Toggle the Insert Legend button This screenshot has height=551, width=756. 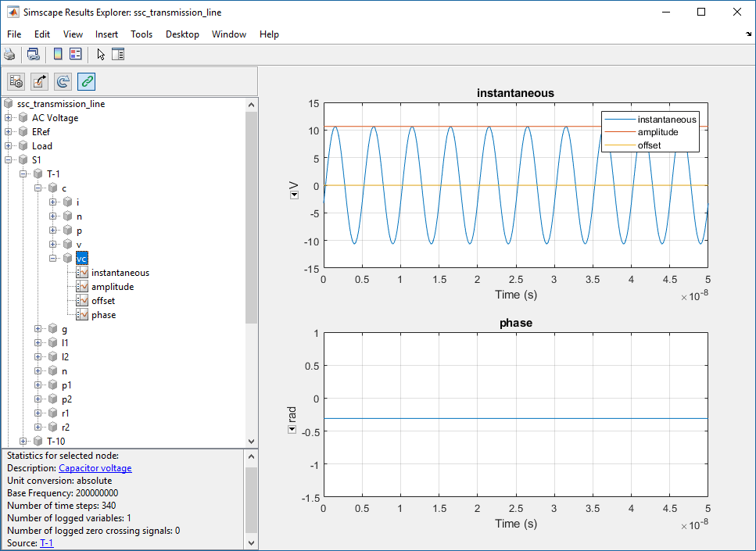[x=75, y=54]
